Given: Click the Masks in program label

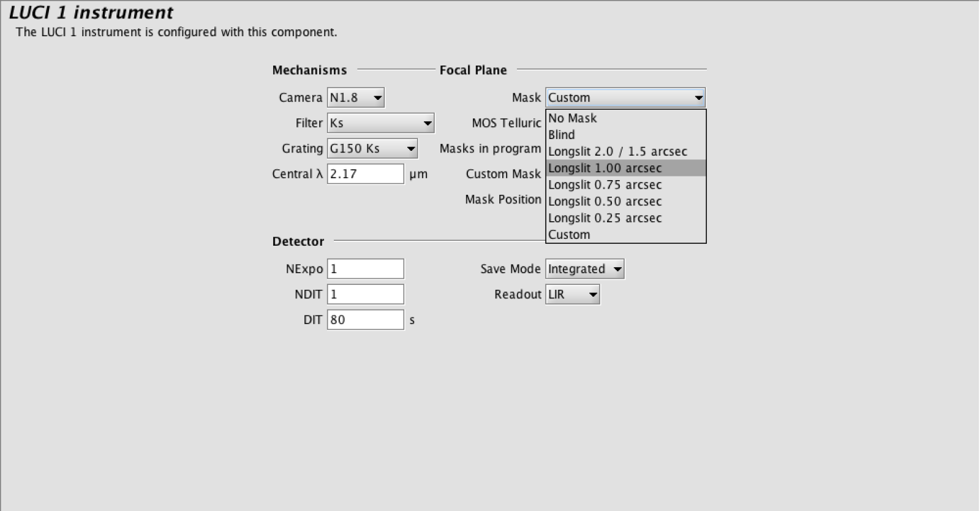Looking at the screenshot, I should click(x=490, y=148).
